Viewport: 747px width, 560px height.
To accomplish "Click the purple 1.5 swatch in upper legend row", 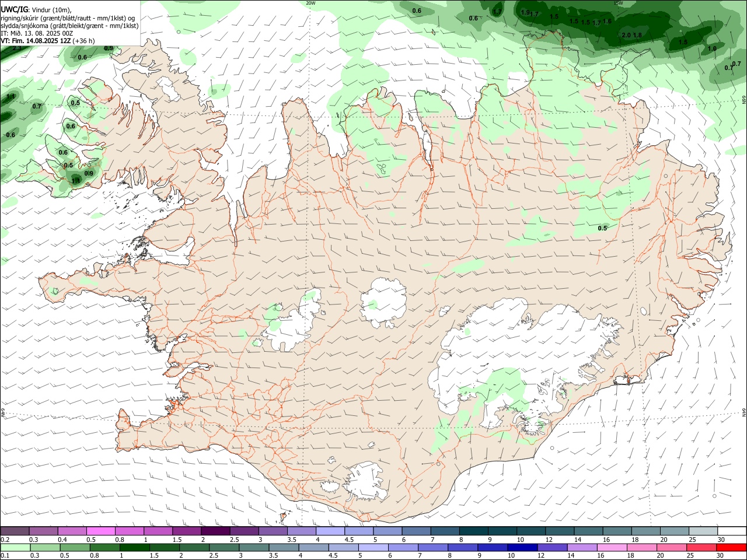I will point(187,531).
